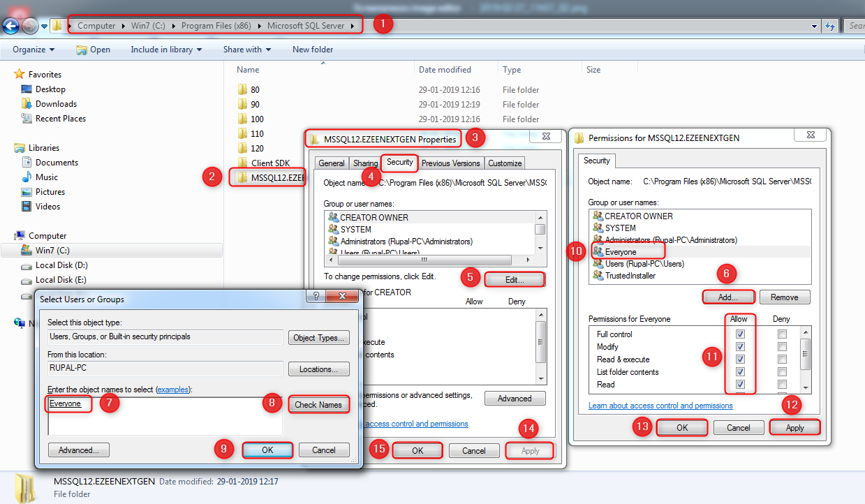Open the Customize tab
Viewport: 865px width, 504px height.
coord(505,163)
